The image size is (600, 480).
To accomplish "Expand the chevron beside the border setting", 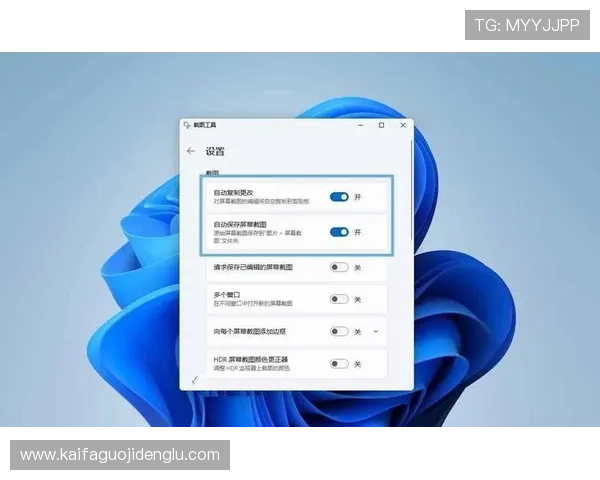I will 376,331.
